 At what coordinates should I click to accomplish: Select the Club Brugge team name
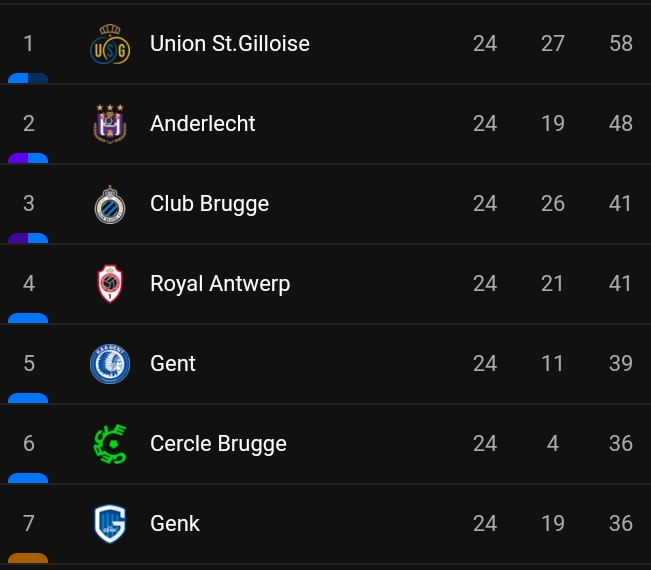pos(210,204)
